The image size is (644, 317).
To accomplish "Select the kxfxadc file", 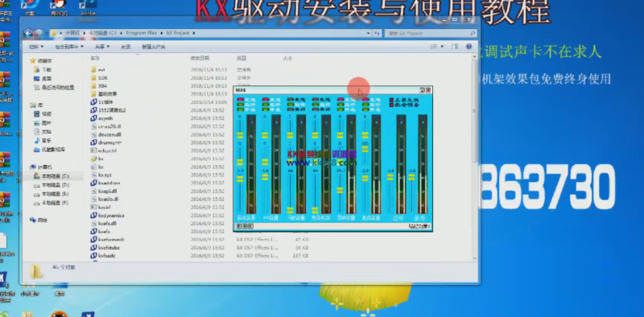I will 103,255.
